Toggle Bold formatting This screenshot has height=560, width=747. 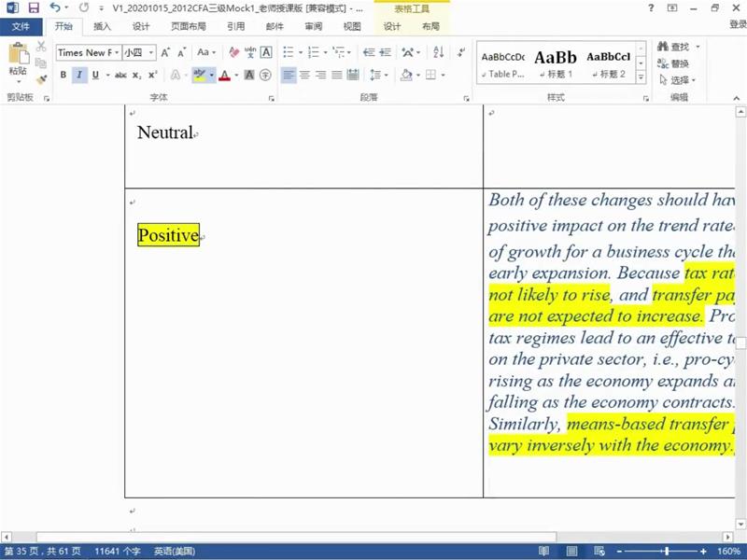63,75
